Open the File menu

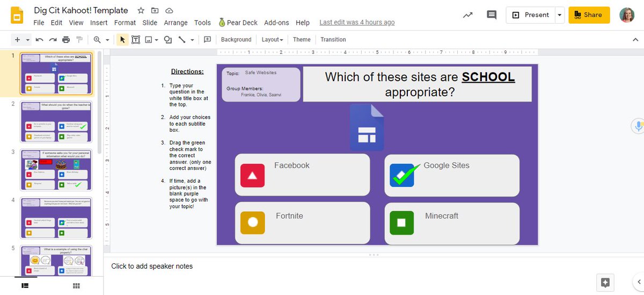tap(39, 23)
